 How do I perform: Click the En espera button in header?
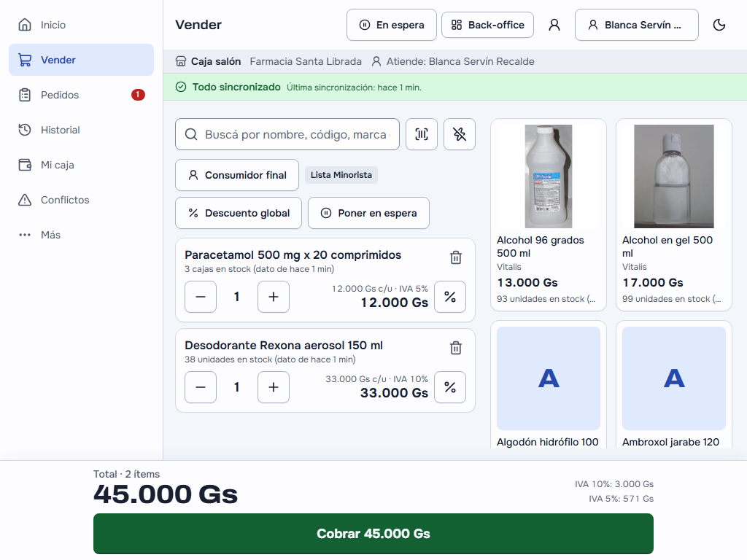[392, 25]
